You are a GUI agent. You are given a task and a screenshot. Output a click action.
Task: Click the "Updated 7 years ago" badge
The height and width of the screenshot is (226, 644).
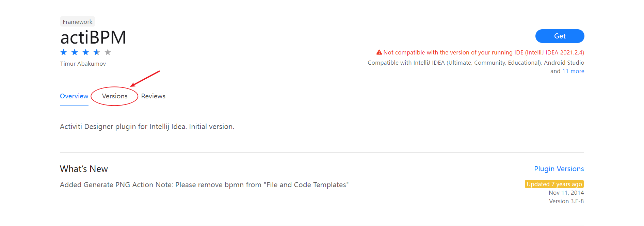(x=554, y=184)
